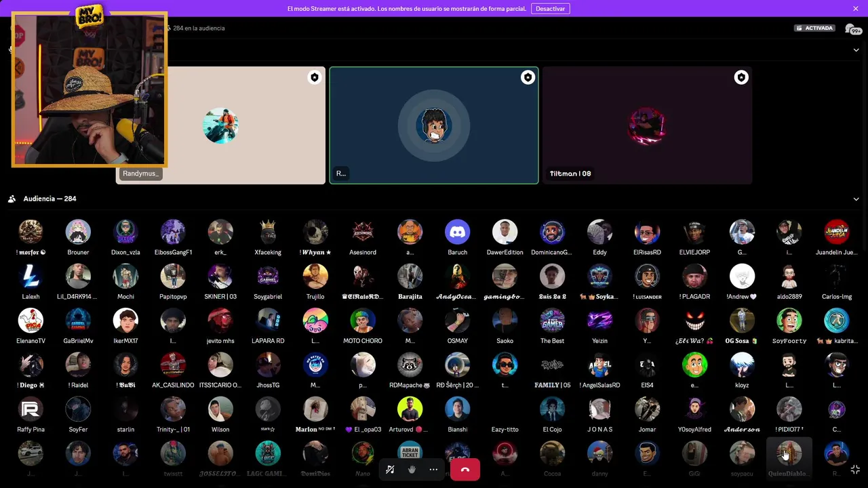The width and height of the screenshot is (868, 488).
Task: Collapse the speakers section chevron
Action: click(856, 49)
